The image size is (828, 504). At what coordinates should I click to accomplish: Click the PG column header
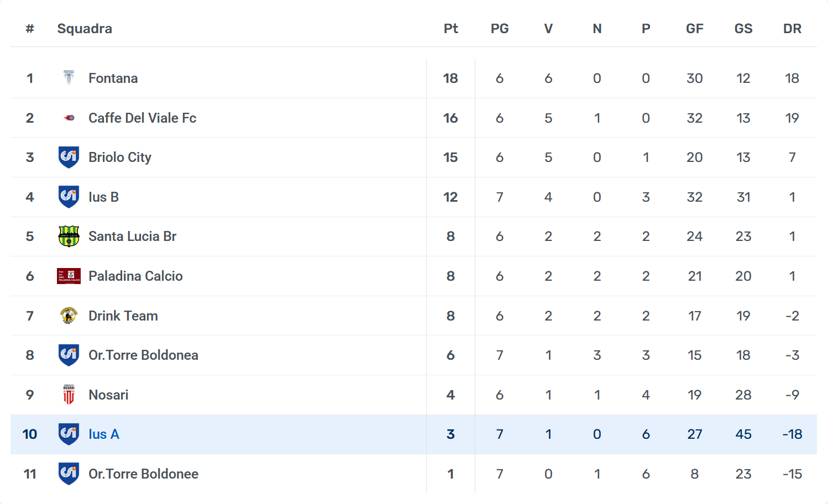point(499,29)
